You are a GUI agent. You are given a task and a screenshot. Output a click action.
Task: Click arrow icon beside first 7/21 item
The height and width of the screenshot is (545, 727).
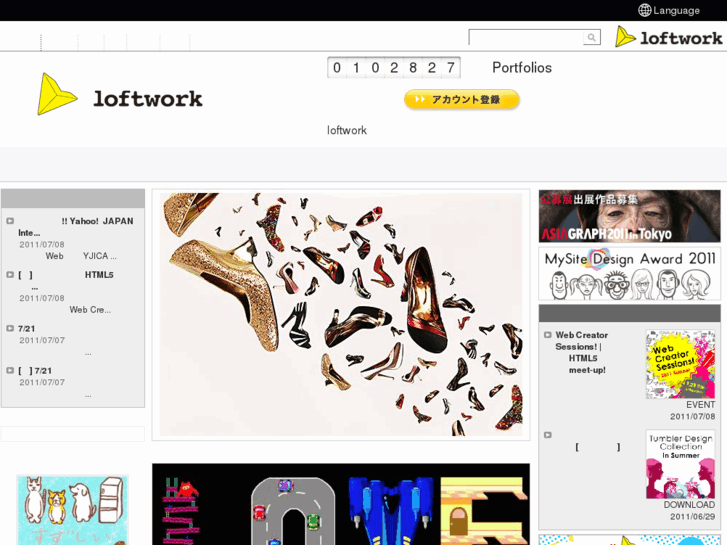(x=10, y=328)
